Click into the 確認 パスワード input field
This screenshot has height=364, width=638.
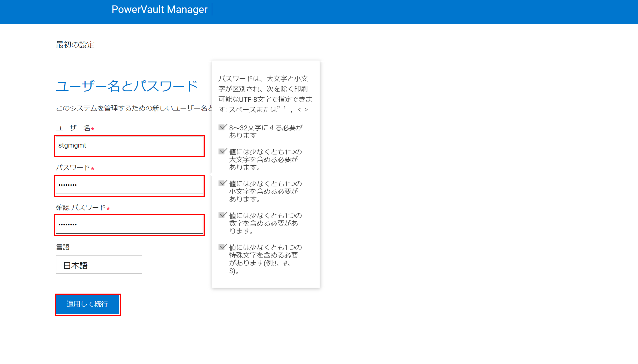129,225
